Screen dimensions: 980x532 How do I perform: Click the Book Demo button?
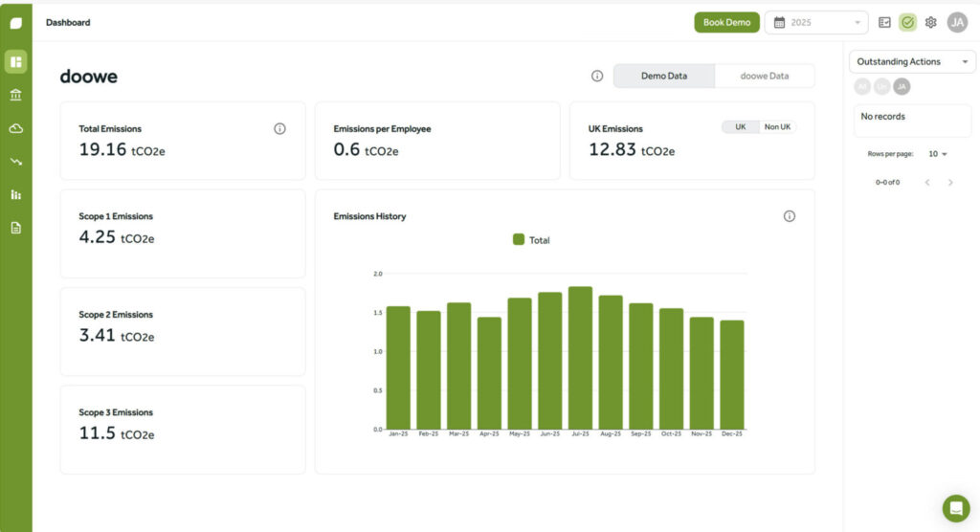tap(726, 22)
